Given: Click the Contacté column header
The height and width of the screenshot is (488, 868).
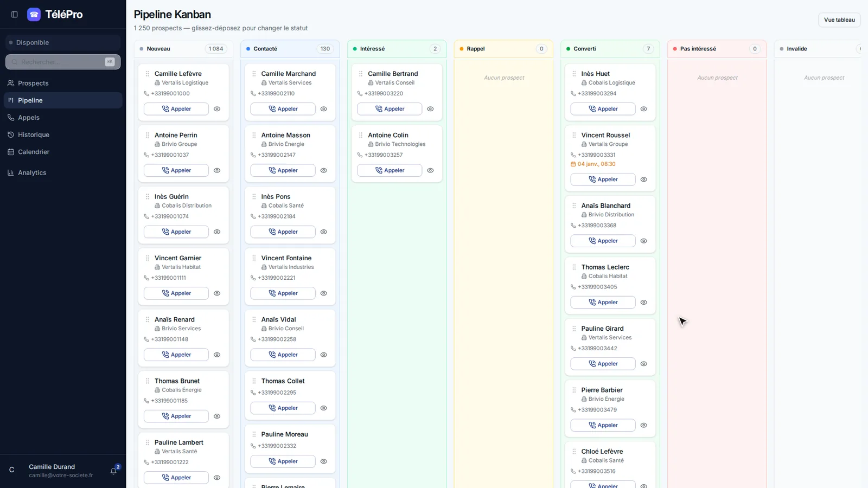Looking at the screenshot, I should [290, 49].
